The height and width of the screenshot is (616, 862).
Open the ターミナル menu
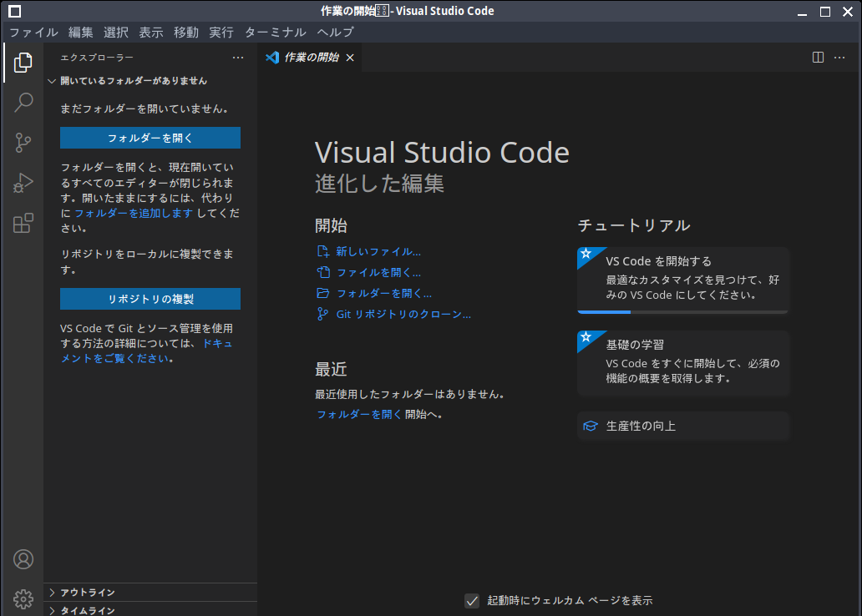click(x=276, y=33)
